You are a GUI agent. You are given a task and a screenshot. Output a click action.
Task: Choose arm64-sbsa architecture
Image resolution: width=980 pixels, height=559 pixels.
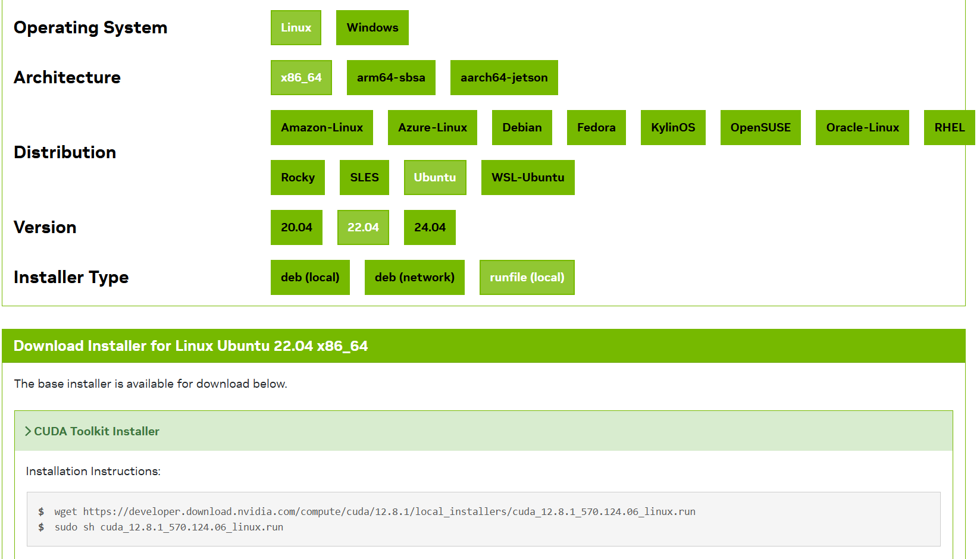coord(391,77)
